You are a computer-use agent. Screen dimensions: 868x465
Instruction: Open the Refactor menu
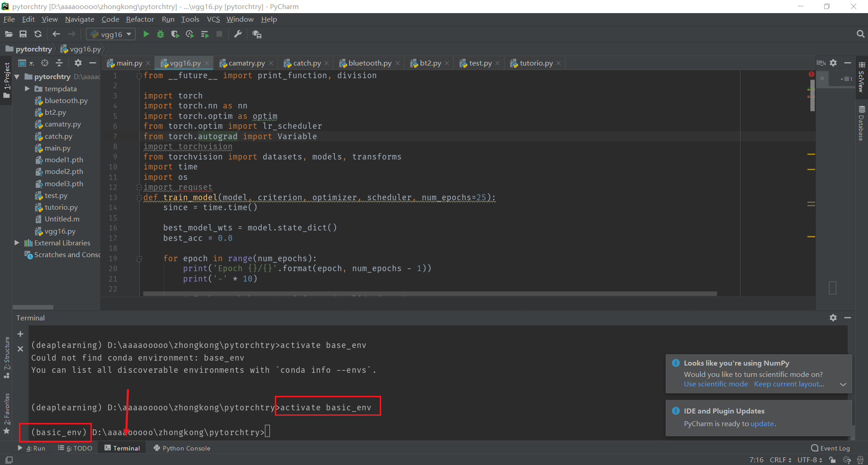[140, 19]
